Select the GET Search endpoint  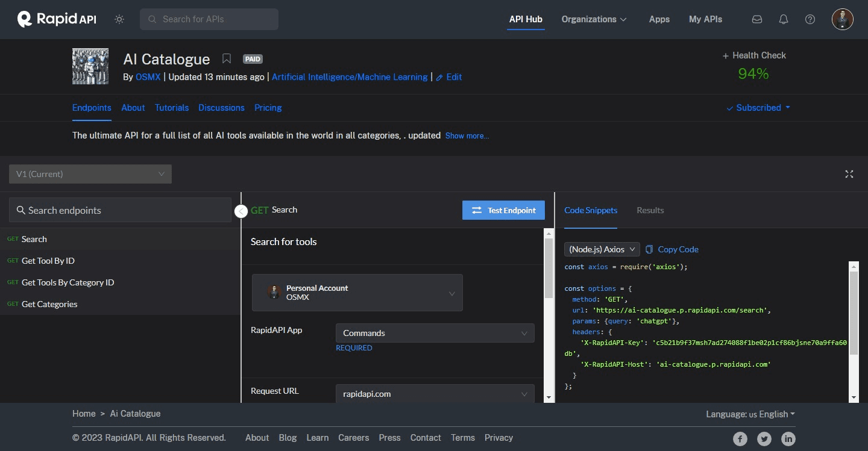(120, 239)
